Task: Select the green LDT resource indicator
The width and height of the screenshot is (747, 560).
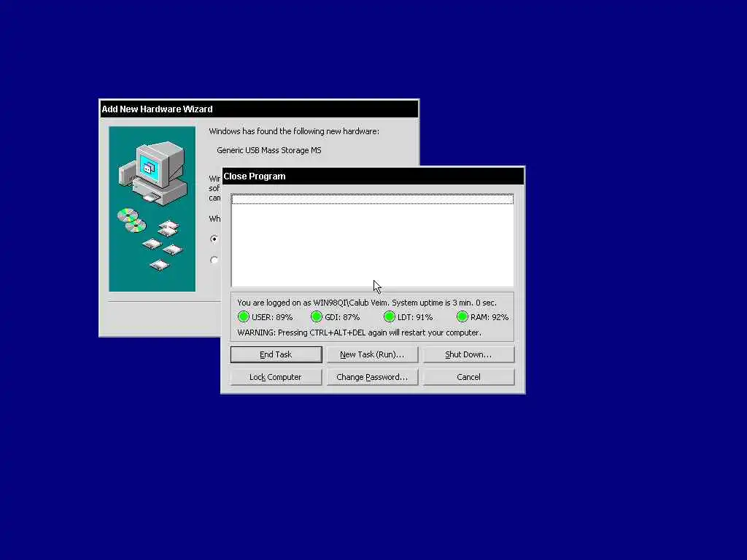Action: pyautogui.click(x=390, y=316)
